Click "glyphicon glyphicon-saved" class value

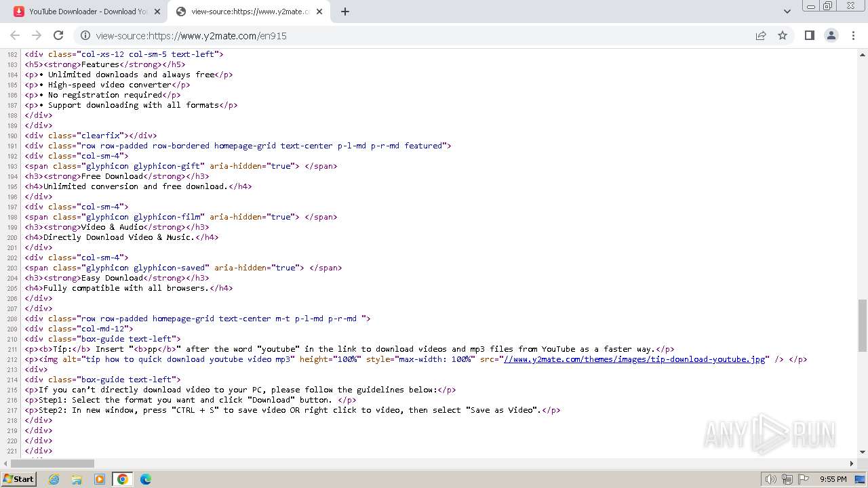click(x=145, y=268)
